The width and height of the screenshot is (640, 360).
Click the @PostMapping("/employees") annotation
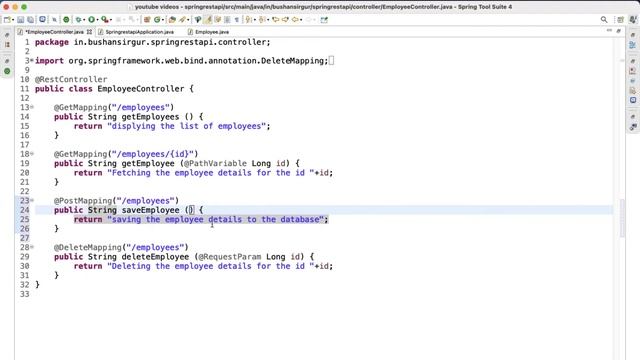(x=116, y=200)
